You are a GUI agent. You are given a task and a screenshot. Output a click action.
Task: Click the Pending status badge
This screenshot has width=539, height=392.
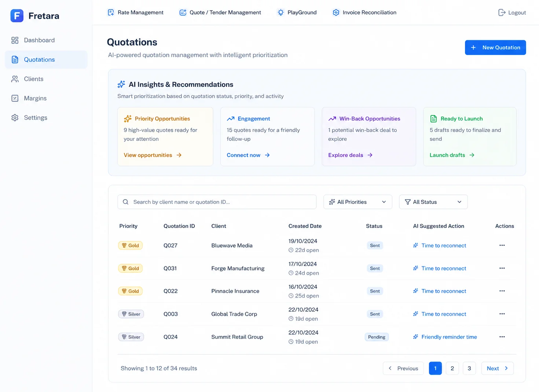click(377, 337)
